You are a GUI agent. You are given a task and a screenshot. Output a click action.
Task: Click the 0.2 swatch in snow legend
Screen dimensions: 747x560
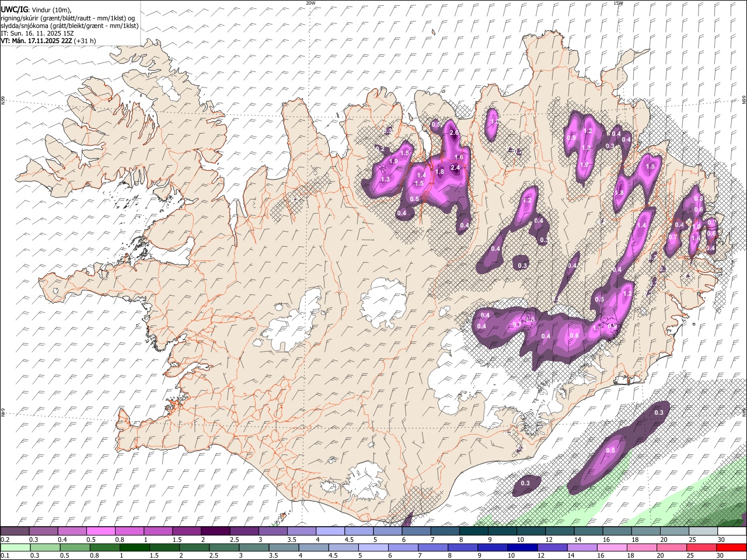15,531
